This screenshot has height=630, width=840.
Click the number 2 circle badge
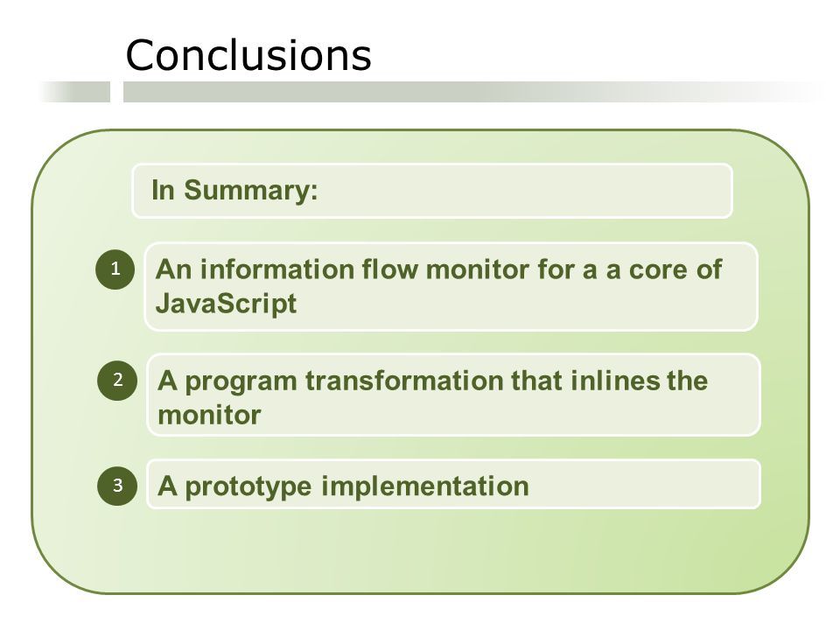coord(117,381)
